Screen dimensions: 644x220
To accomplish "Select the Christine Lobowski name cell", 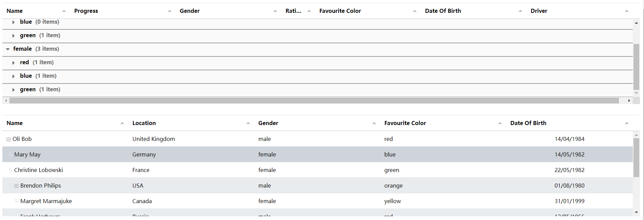I will coord(38,170).
